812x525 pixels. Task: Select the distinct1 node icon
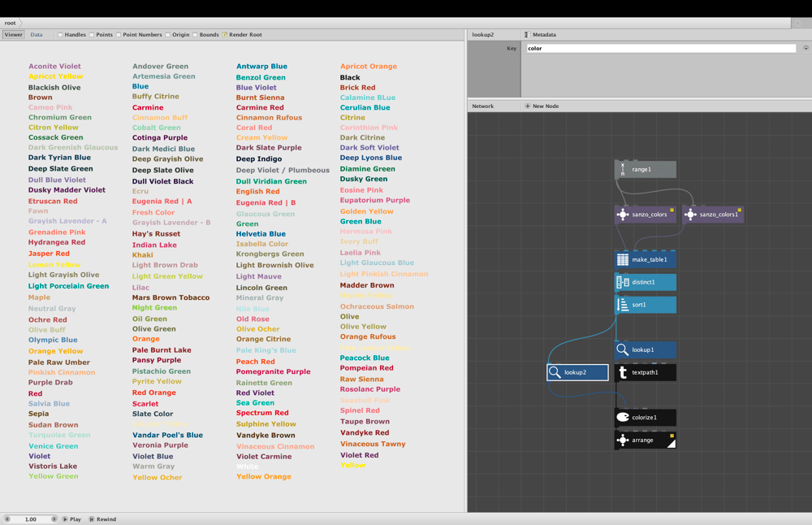623,283
